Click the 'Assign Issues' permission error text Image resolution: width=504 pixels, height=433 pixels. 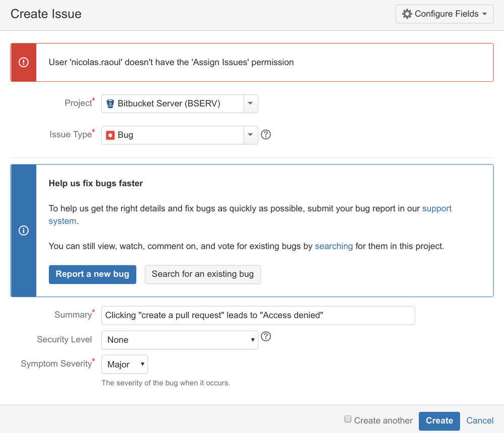[x=172, y=62]
